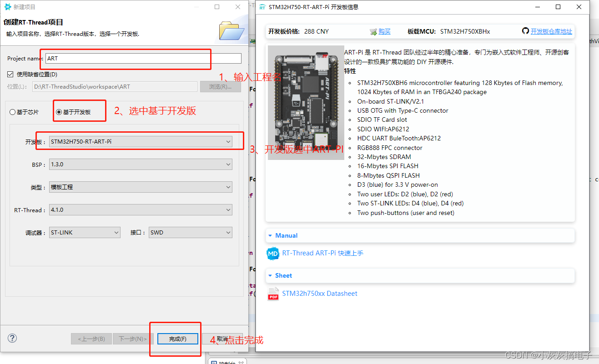Open the RT-Thread version dropdown showing 4.1.0
Image resolution: width=599 pixels, height=364 pixels.
click(141, 210)
